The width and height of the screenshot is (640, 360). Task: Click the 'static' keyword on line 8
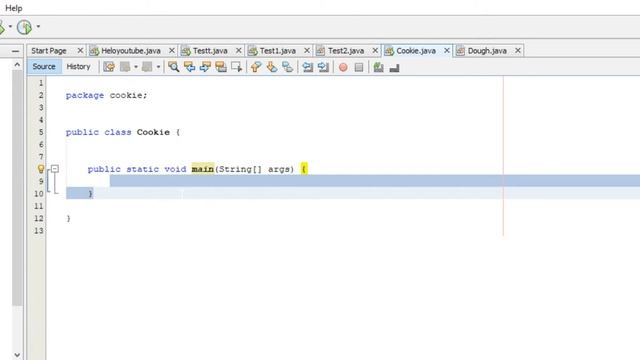coord(142,169)
